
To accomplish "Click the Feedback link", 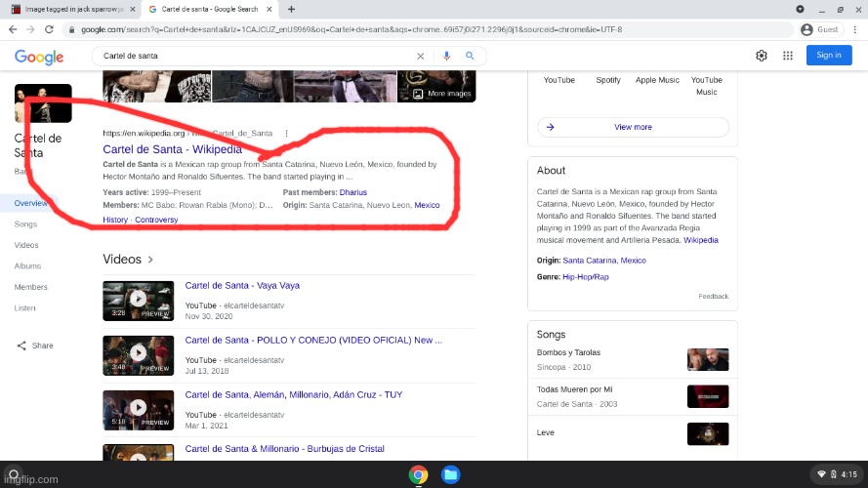I will pyautogui.click(x=713, y=297).
